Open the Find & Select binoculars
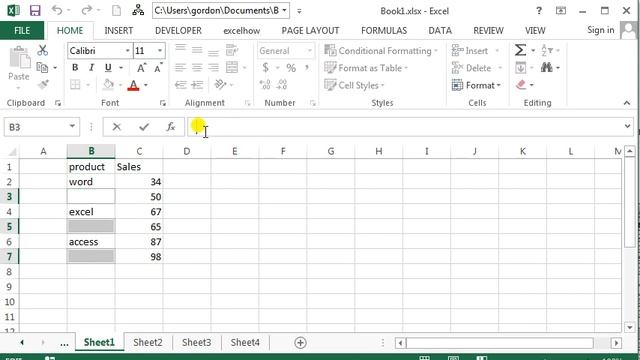The height and width of the screenshot is (360, 640). point(547,67)
